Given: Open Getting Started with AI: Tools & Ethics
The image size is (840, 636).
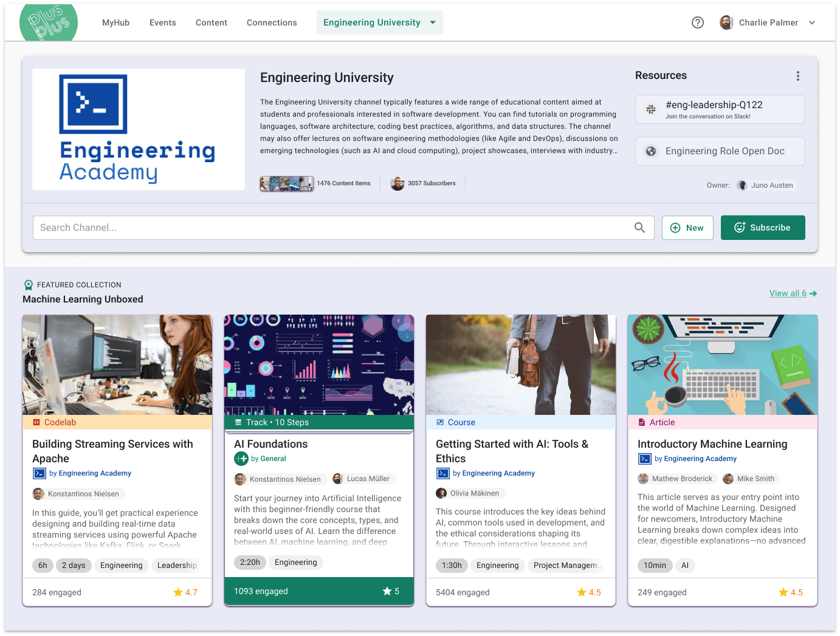Looking at the screenshot, I should pyautogui.click(x=512, y=451).
